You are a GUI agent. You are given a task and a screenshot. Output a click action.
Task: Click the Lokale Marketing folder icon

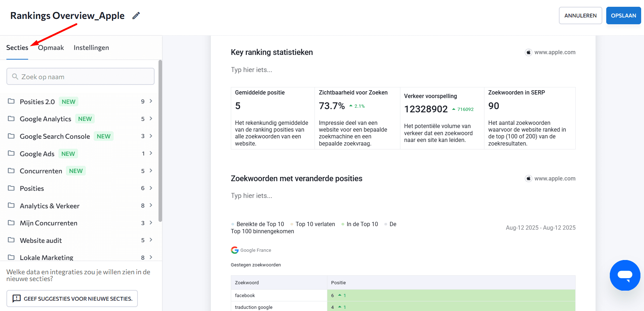click(x=11, y=257)
